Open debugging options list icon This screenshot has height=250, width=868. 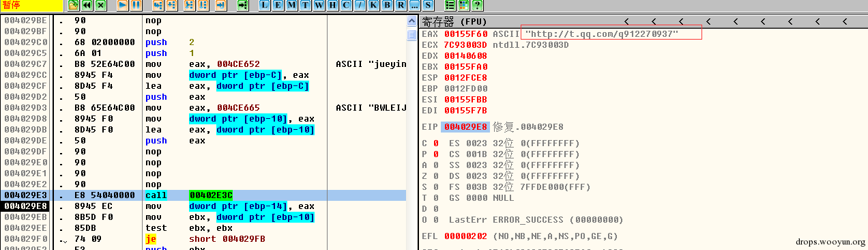point(450,5)
